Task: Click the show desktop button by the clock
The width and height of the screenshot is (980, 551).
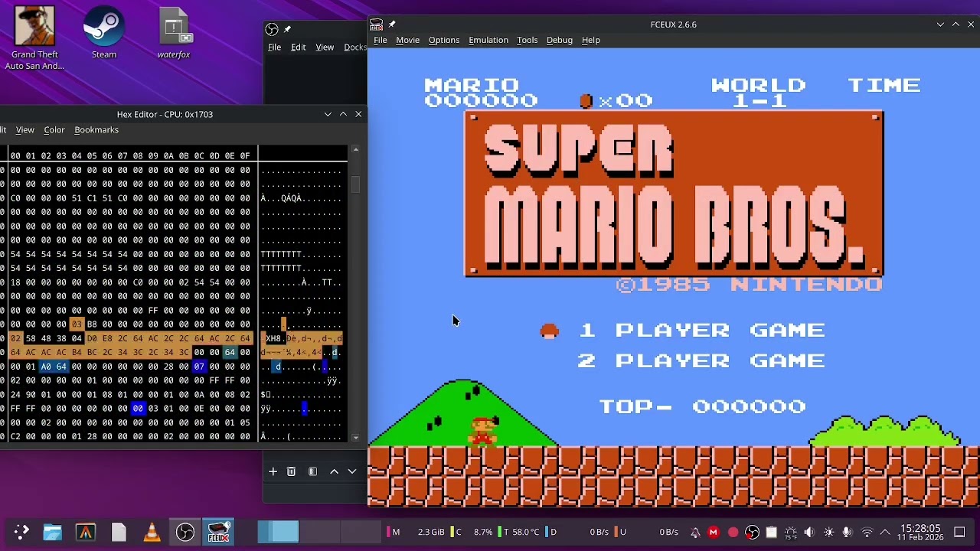Action: [x=959, y=532]
